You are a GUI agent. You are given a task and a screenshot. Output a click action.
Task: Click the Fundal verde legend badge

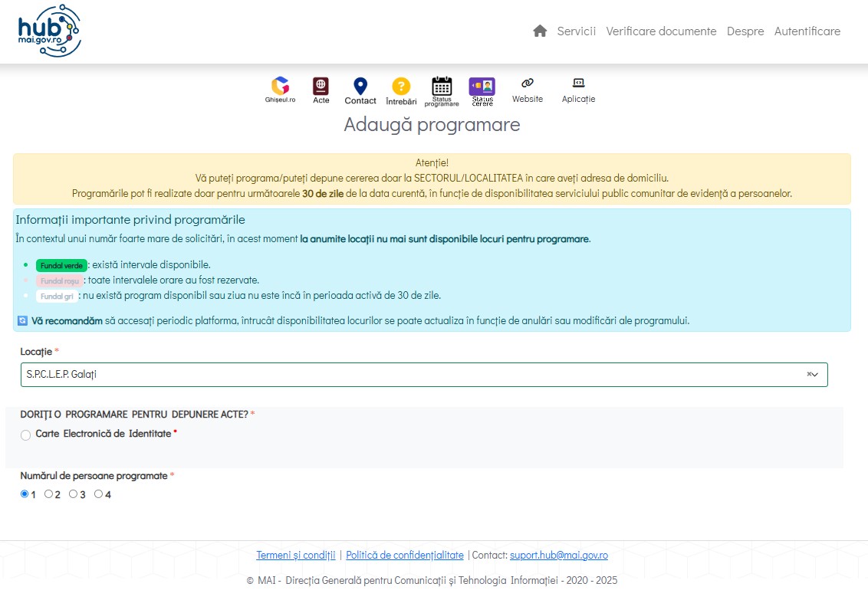(x=61, y=265)
